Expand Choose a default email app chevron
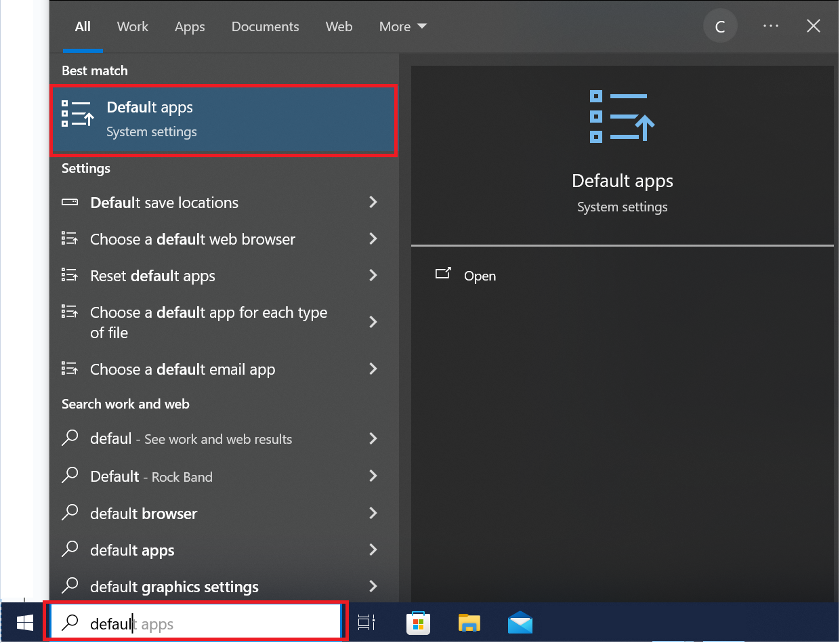 pyautogui.click(x=373, y=369)
